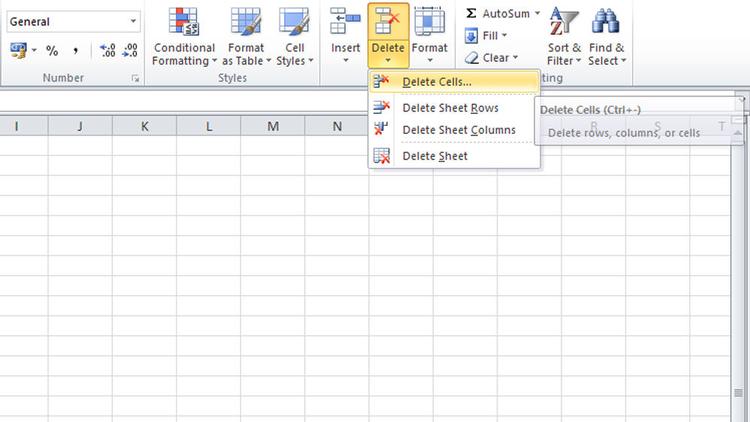Click the Decrease Decimal icon

click(x=131, y=51)
